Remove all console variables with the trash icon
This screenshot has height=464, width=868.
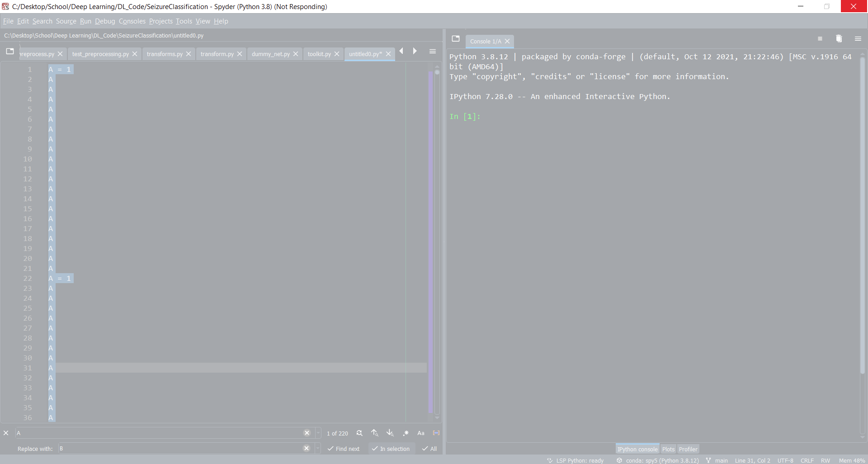tap(840, 38)
